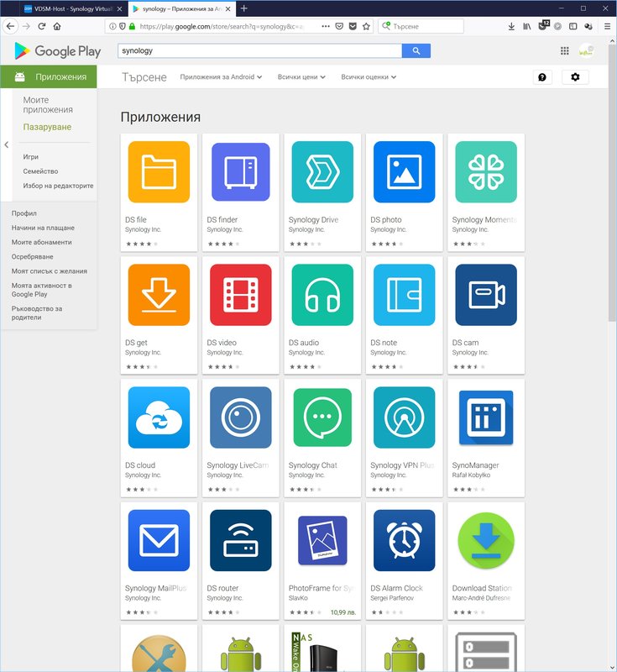Open the DS Alarm Clock app icon
This screenshot has height=672, width=617.
coord(404,540)
